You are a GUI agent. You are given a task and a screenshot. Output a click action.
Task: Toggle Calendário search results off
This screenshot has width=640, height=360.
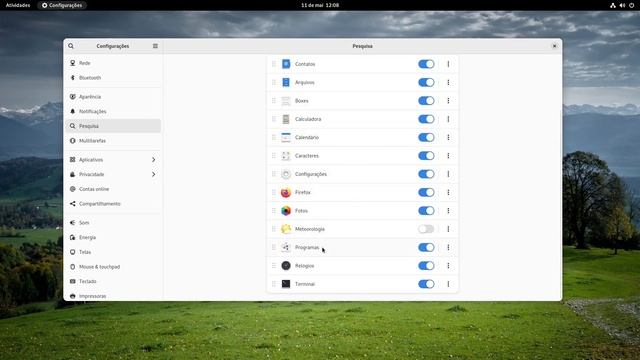coord(426,138)
